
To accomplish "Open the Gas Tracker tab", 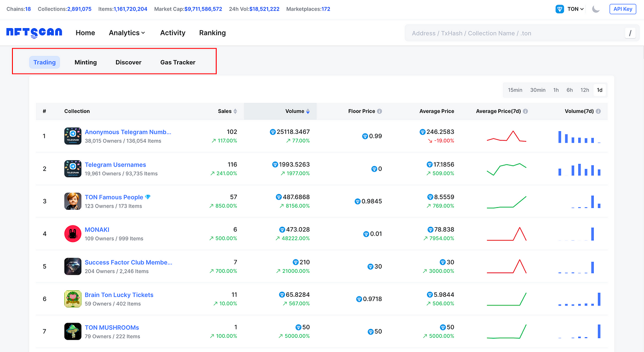I will (x=178, y=62).
